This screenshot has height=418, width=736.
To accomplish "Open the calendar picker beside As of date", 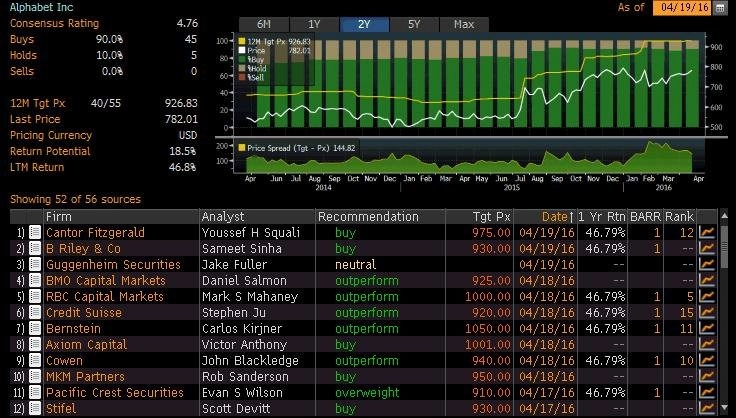I will pyautogui.click(x=720, y=8).
